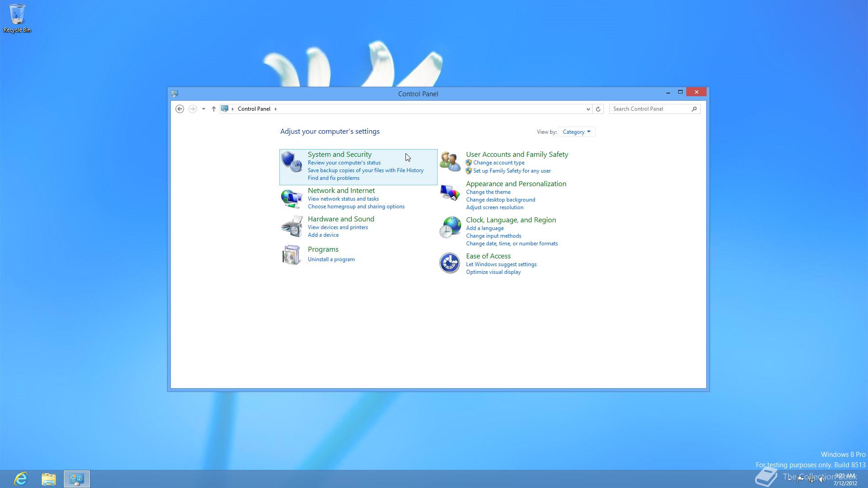
Task: Click the Control Panel title bar system icon
Action: tap(175, 94)
